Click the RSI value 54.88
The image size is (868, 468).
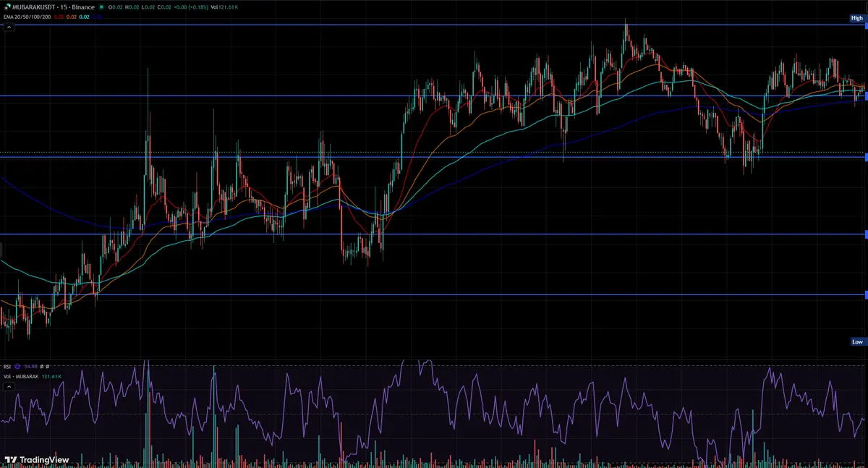(x=31, y=367)
